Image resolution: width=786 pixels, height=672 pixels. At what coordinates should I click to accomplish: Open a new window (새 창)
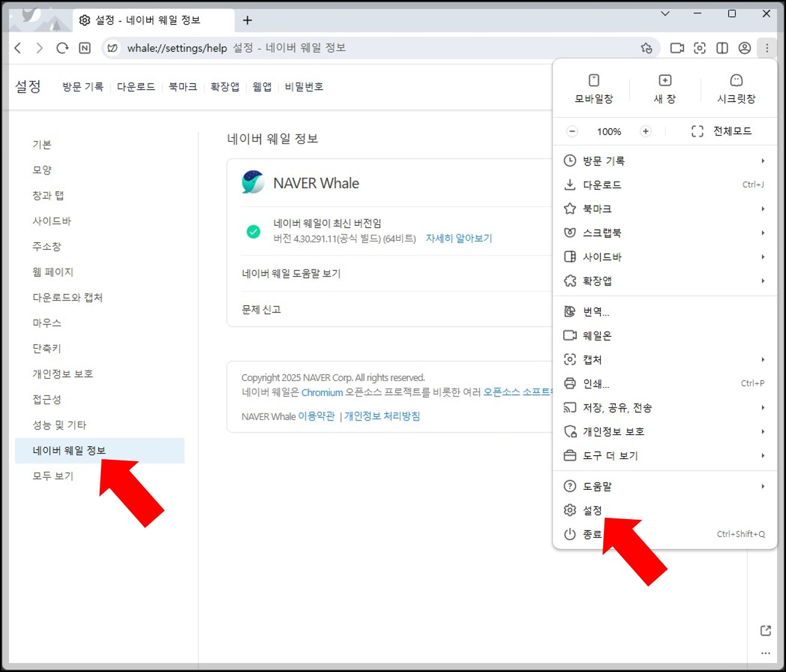point(665,88)
